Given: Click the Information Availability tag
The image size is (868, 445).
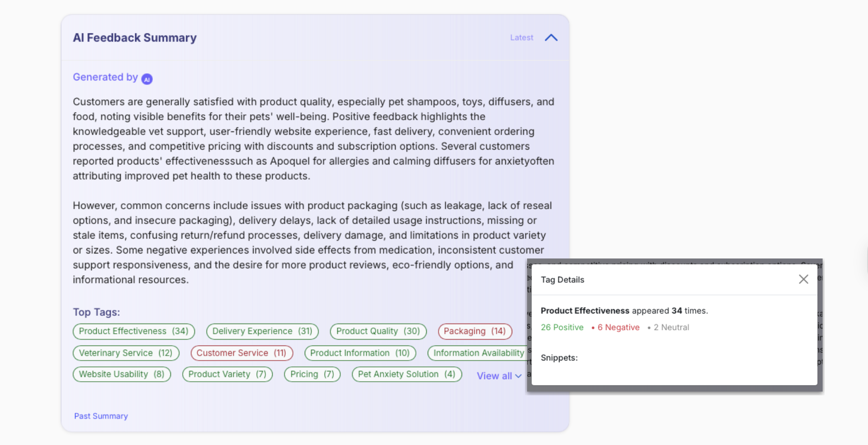Looking at the screenshot, I should click(x=478, y=353).
